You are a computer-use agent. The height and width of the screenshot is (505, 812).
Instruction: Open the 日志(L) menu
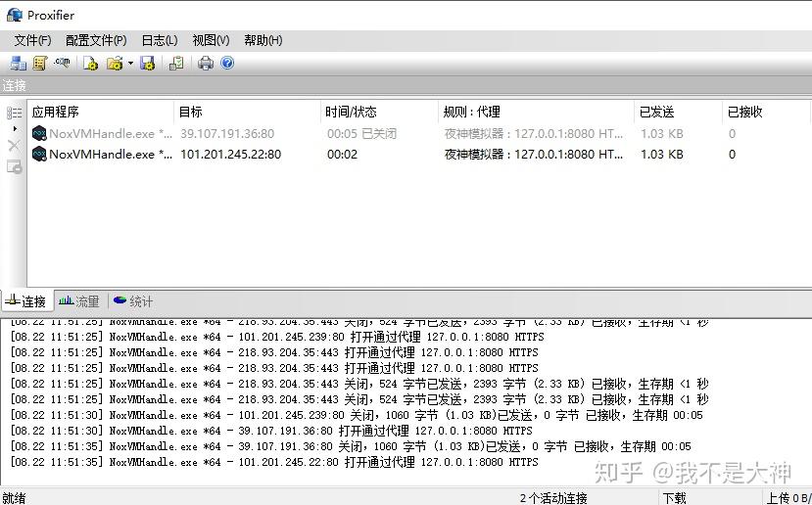pos(160,40)
